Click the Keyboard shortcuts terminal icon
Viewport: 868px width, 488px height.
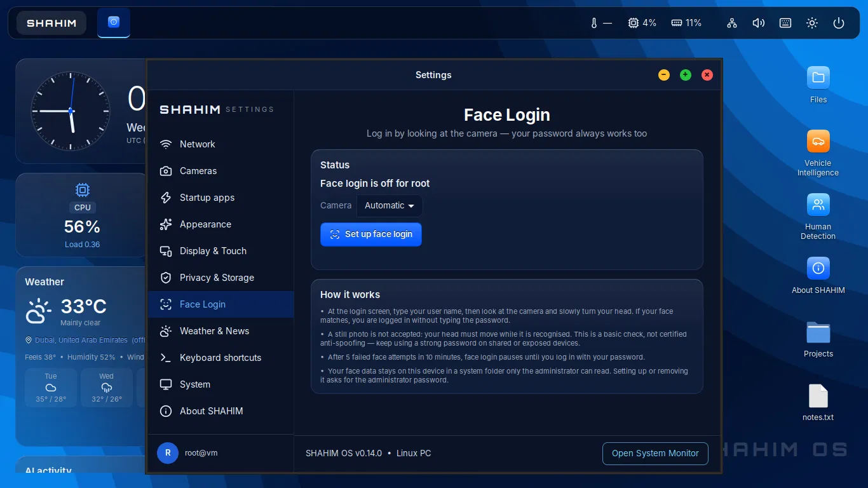[x=166, y=358]
